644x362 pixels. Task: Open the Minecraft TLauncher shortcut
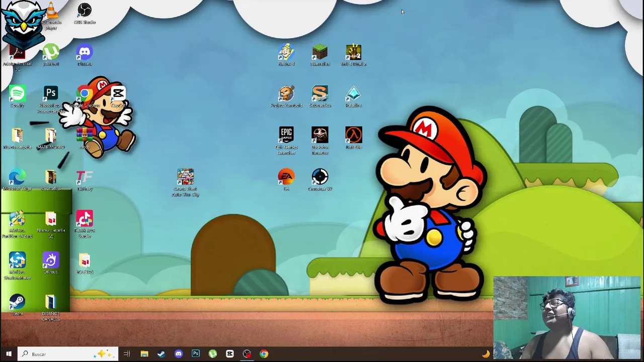click(x=320, y=52)
